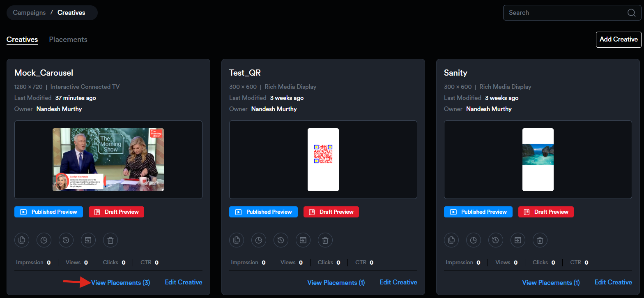Image resolution: width=644 pixels, height=298 pixels.
Task: Click the Morning Show thumbnail in Mock_Carousel
Action: pos(108,159)
